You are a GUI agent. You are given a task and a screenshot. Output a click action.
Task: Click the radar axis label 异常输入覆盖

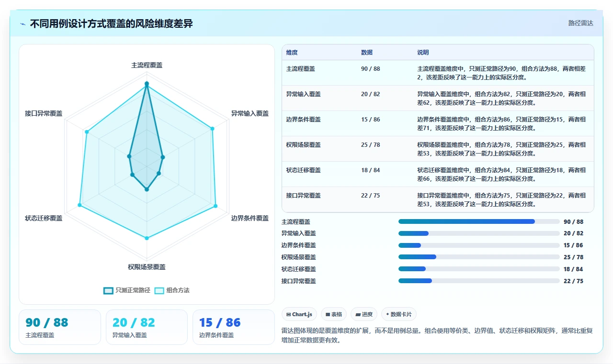click(x=250, y=113)
